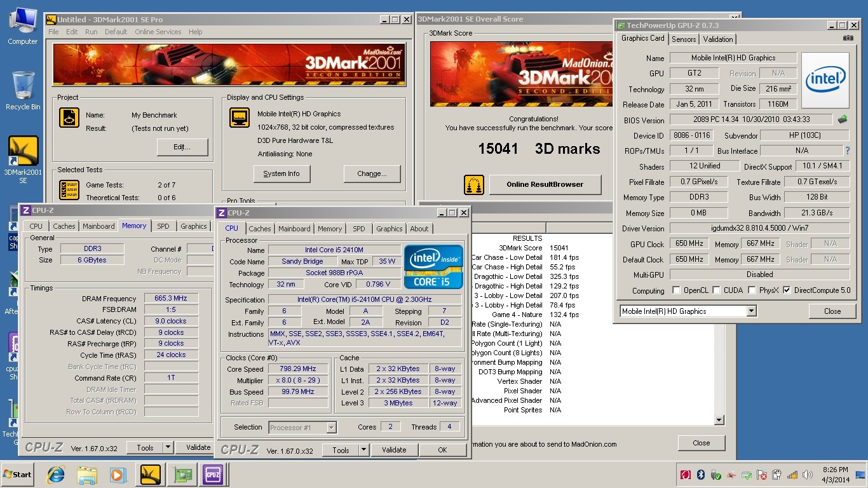The image size is (868, 488).
Task: Open Internet Explorer from the taskbar
Action: (57, 475)
